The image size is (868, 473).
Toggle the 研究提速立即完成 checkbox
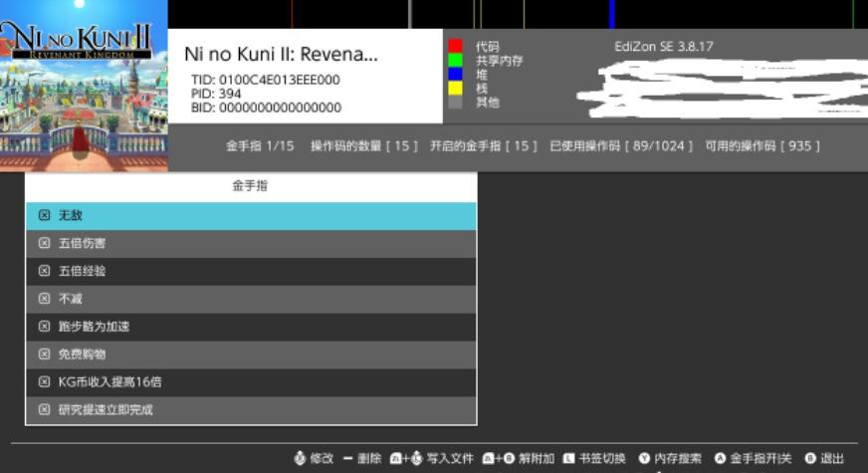click(44, 410)
